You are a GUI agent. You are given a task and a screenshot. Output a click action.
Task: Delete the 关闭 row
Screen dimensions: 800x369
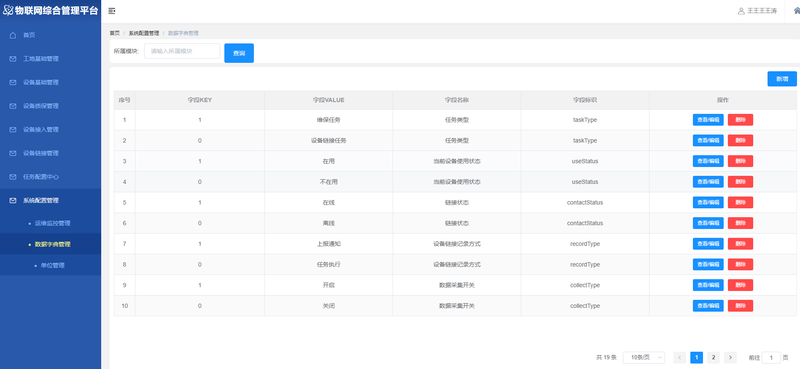point(740,306)
